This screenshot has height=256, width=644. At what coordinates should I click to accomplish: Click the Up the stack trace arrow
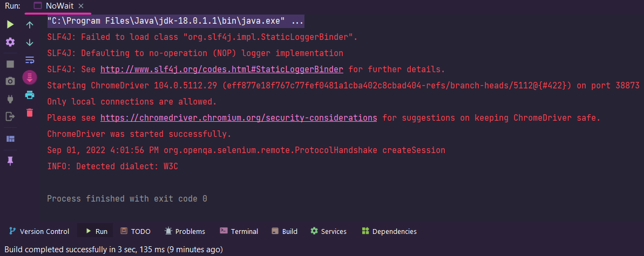[30, 25]
